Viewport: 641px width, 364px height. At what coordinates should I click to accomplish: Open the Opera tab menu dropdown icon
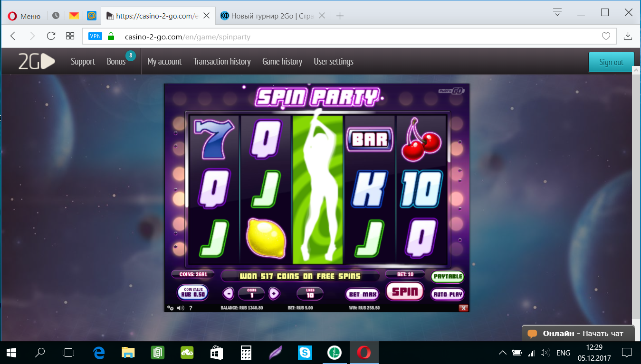(558, 12)
